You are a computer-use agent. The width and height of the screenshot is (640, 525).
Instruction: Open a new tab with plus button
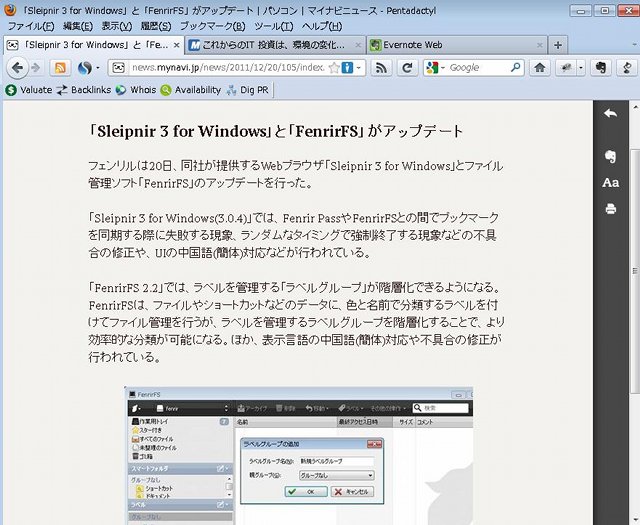click(x=558, y=45)
